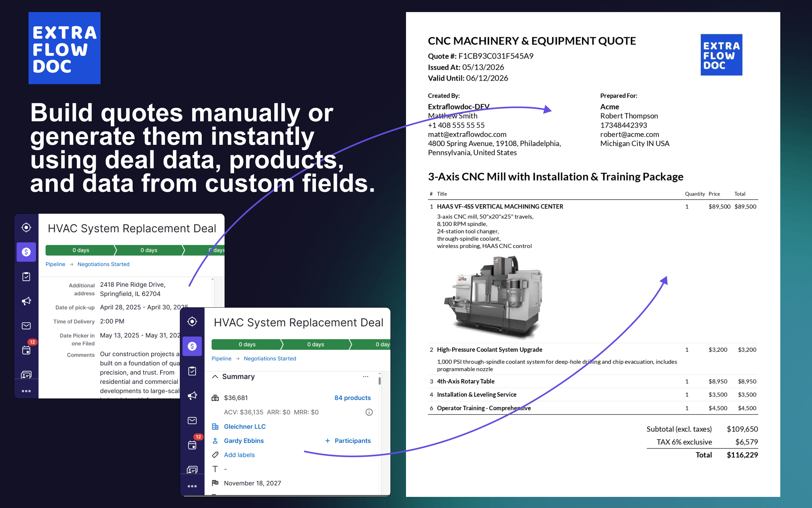Open Activities calendar icon in back deal window

tap(26, 350)
